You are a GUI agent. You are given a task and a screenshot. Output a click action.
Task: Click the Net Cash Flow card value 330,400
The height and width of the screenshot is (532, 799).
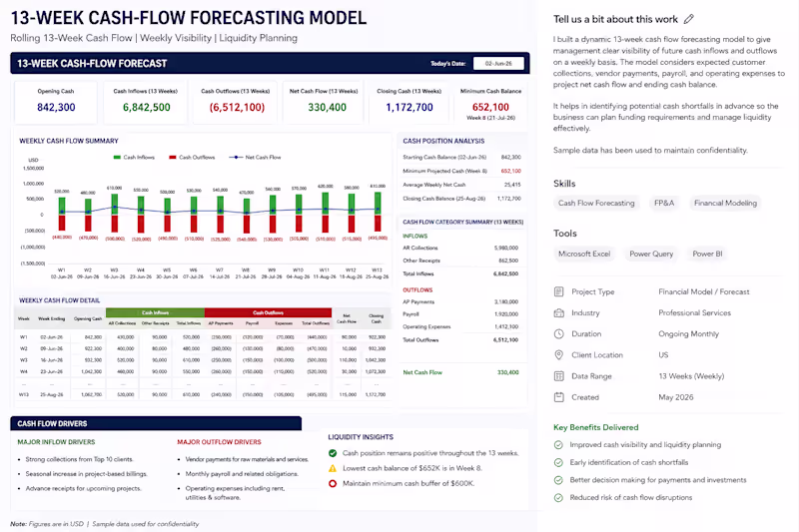pos(328,108)
